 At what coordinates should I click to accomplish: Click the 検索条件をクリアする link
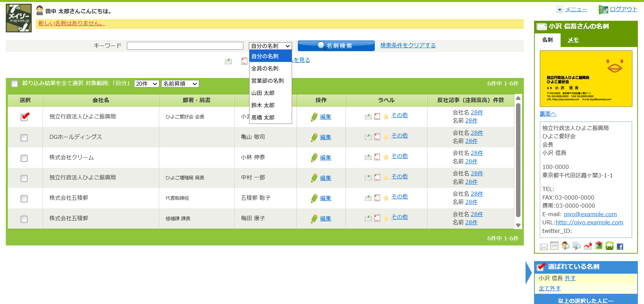(408, 45)
